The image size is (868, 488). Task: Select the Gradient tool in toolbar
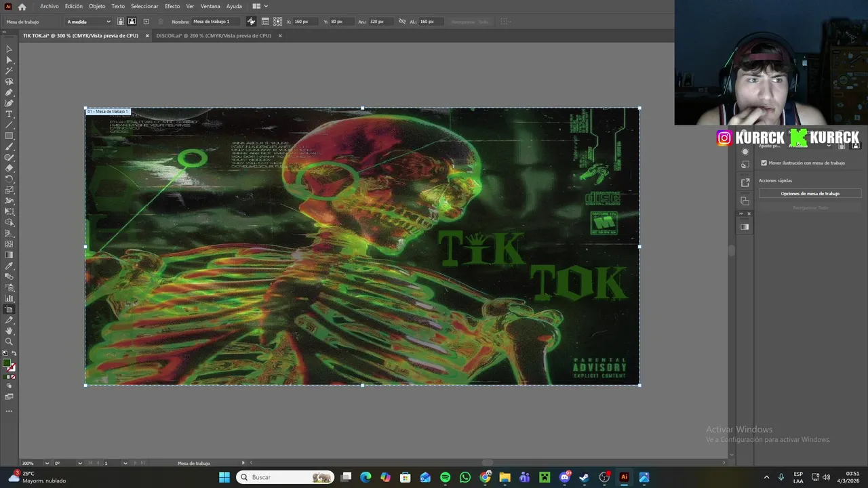click(9, 256)
